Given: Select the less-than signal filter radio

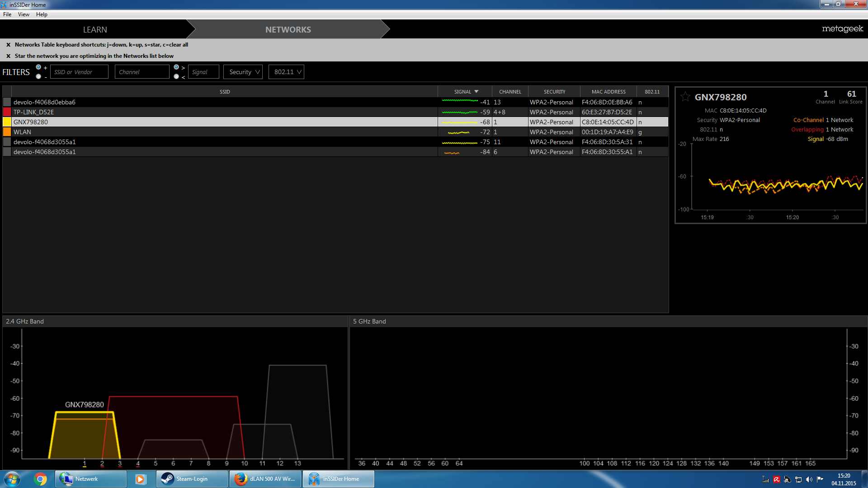Looking at the screenshot, I should 176,76.
